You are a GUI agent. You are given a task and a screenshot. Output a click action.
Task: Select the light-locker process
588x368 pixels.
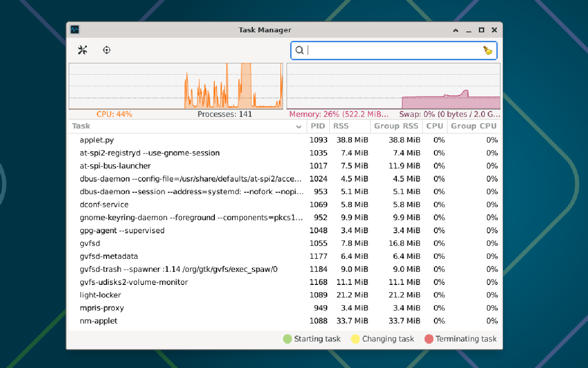point(284,295)
